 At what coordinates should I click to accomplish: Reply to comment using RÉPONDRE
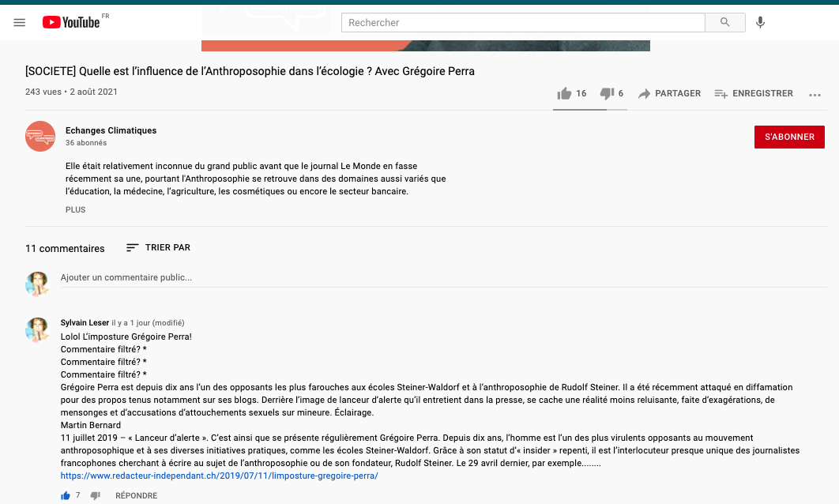[136, 495]
